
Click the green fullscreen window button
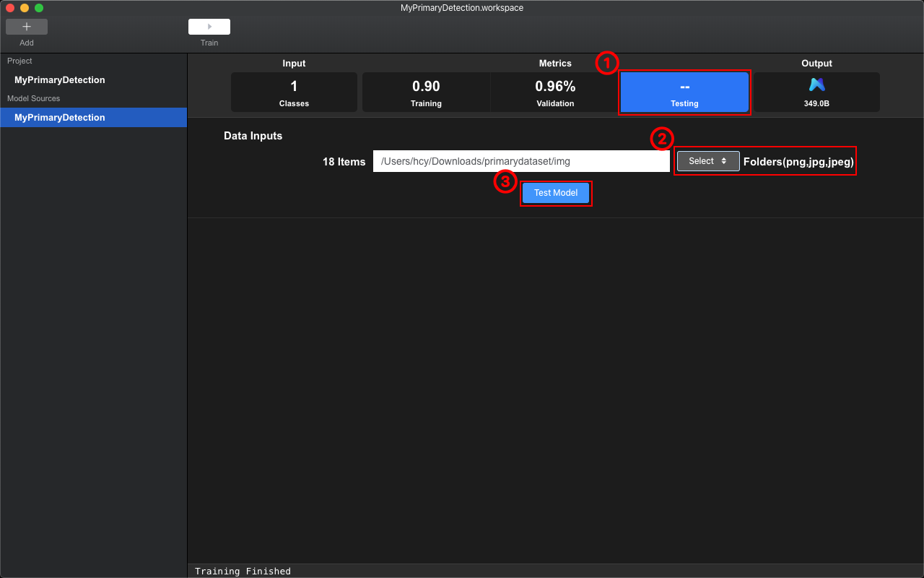point(39,8)
